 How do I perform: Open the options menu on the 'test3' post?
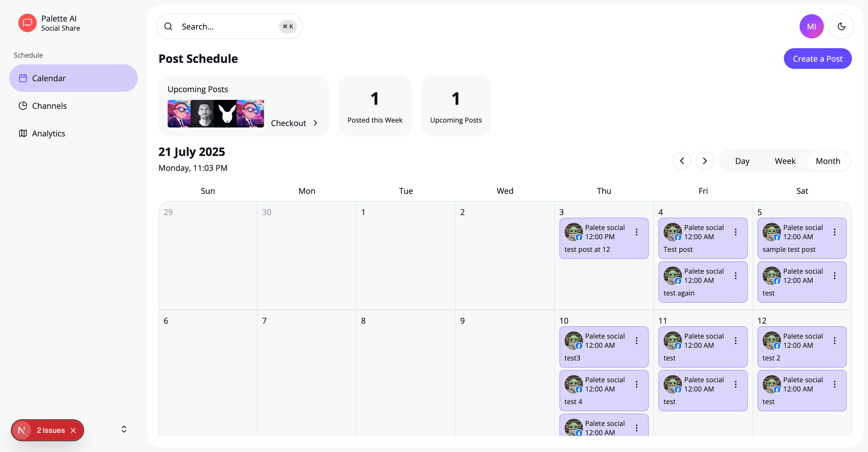point(637,341)
